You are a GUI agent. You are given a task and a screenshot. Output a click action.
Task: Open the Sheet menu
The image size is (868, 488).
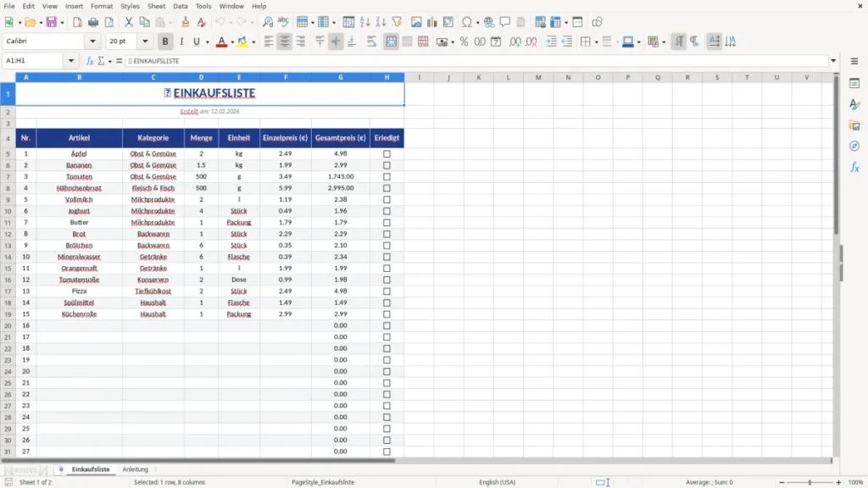click(x=156, y=6)
